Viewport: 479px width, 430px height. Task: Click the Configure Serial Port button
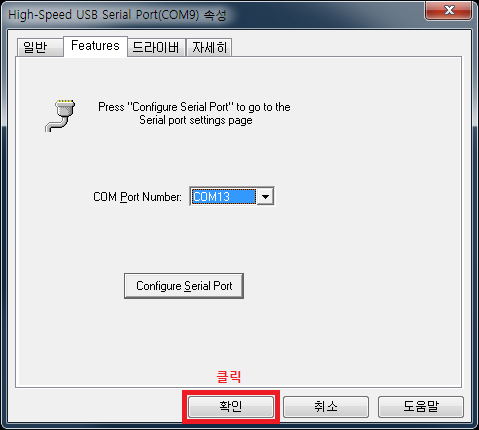[184, 286]
